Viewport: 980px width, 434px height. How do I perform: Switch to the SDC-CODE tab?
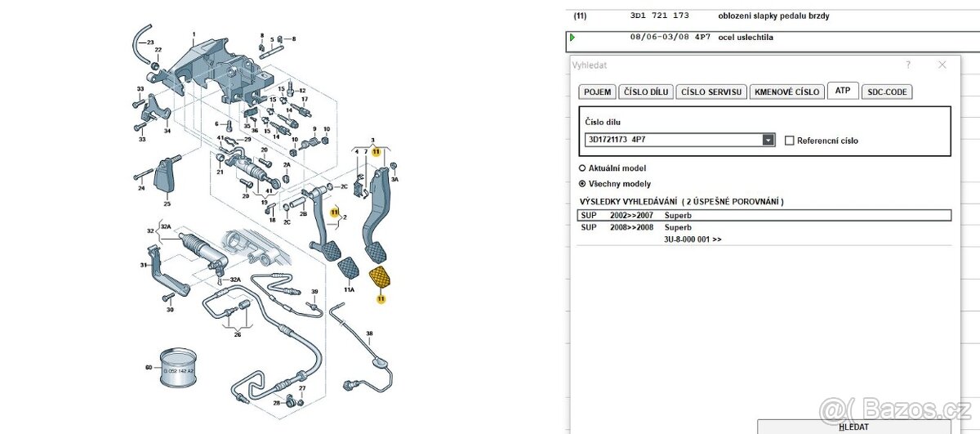(x=887, y=92)
